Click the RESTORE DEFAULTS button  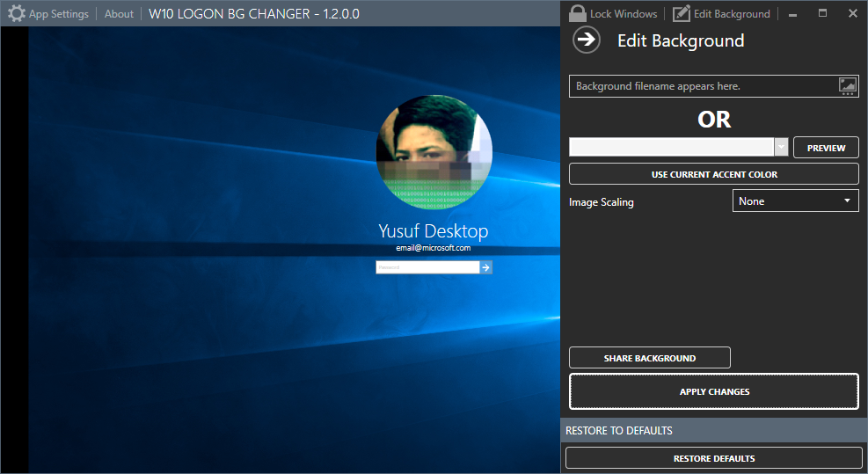coord(714,458)
